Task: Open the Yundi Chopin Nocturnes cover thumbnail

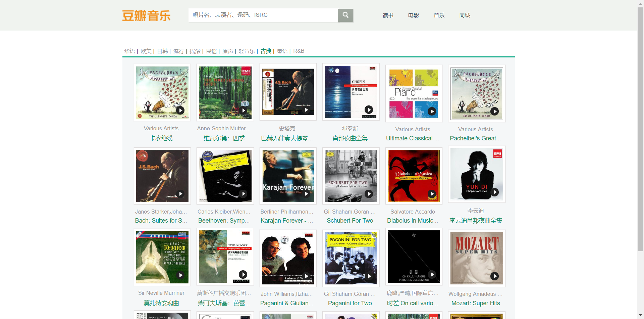Action: pyautogui.click(x=477, y=175)
